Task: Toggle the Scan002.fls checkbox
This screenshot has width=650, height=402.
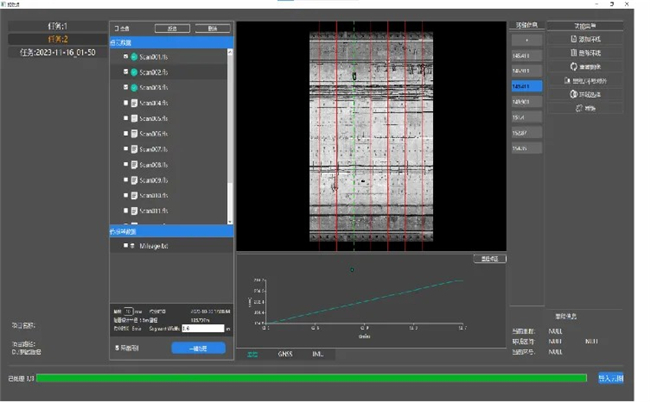Action: tap(125, 73)
